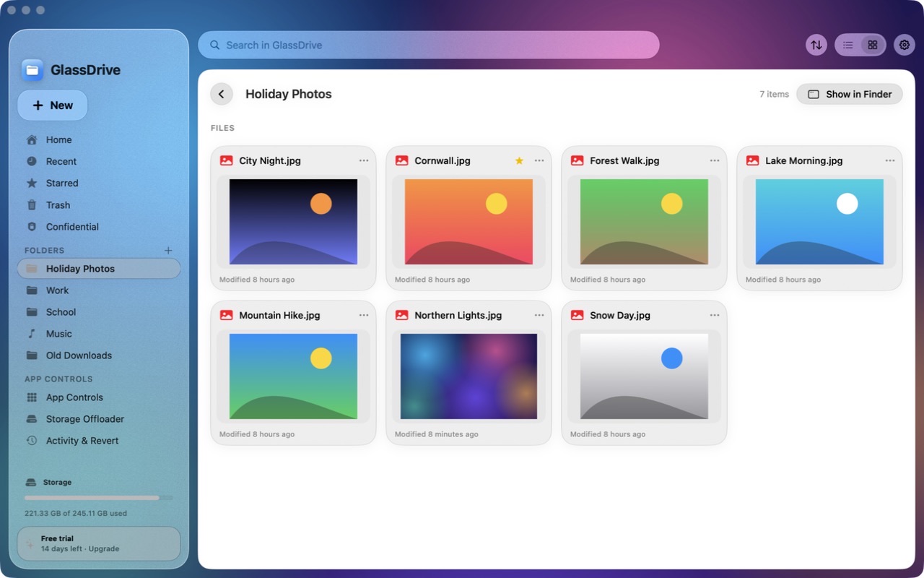
Task: Open Confidential in the sidebar
Action: coord(99,227)
